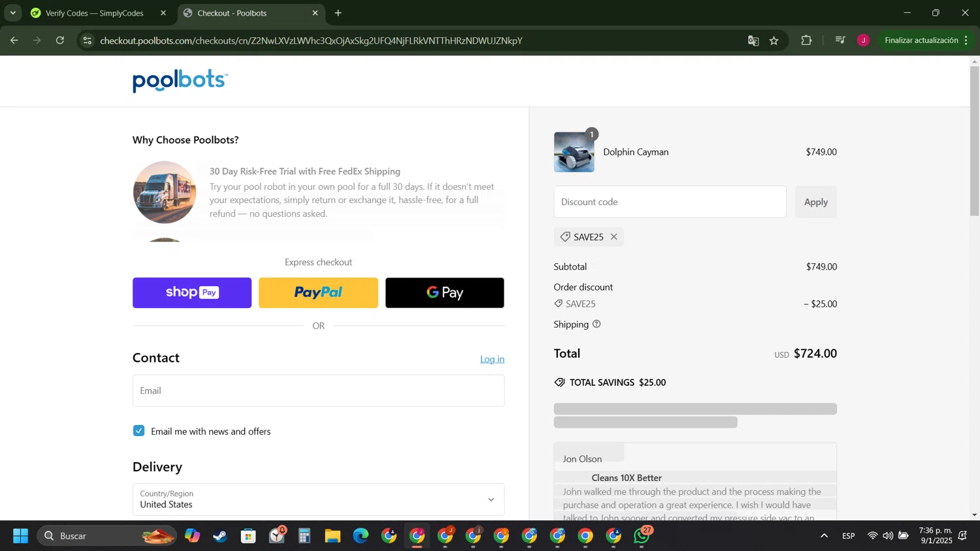This screenshot has width=980, height=551.
Task: Show hidden system tray icons
Action: tap(824, 536)
